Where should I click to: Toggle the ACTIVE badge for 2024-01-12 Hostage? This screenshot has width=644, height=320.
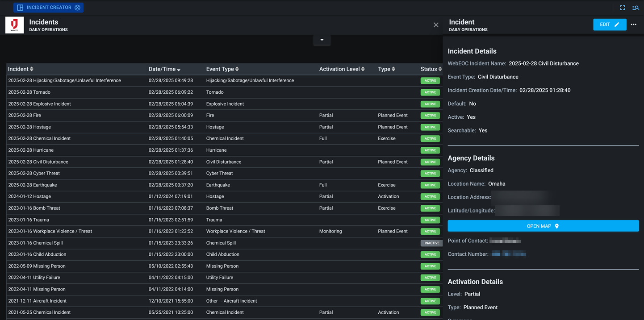(430, 196)
